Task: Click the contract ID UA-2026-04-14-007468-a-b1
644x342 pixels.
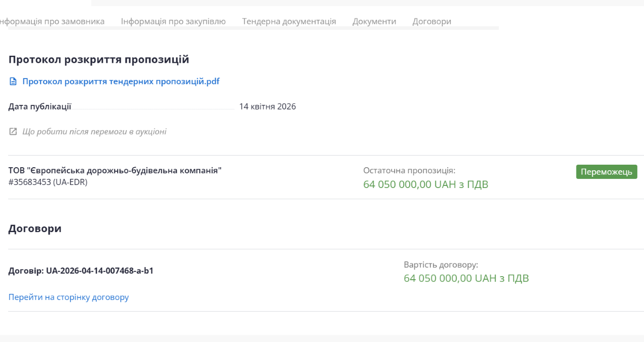Action: pos(81,271)
